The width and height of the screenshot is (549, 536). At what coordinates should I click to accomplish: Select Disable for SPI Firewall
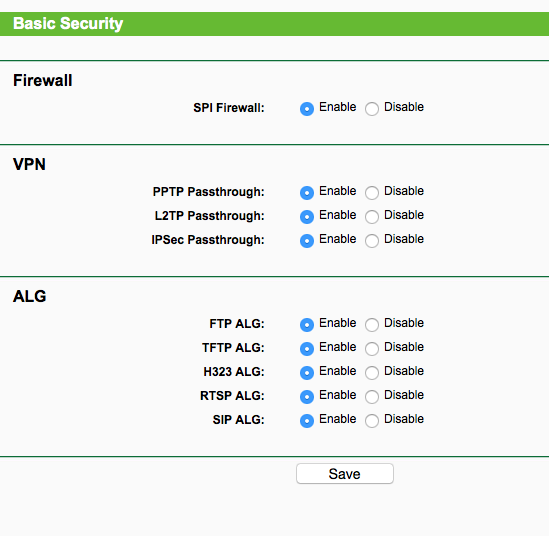pyautogui.click(x=372, y=109)
